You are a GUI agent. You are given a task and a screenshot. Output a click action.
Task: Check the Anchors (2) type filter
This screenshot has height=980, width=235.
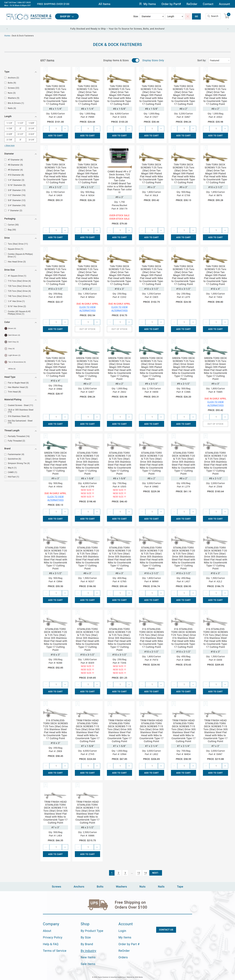[5, 78]
